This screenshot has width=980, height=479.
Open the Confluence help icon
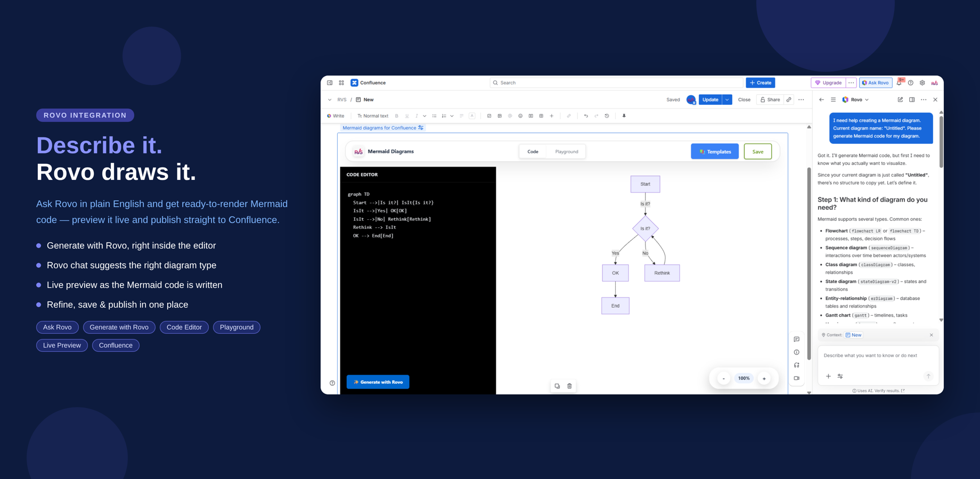point(911,83)
